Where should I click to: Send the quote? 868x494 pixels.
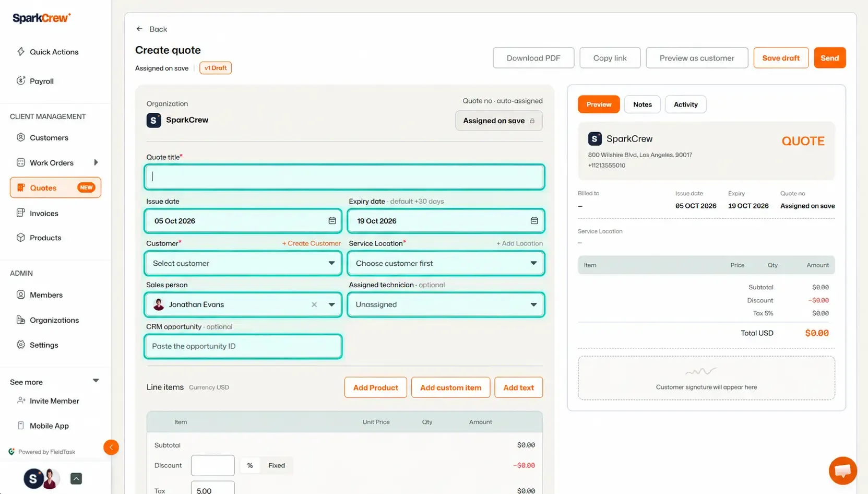click(829, 58)
